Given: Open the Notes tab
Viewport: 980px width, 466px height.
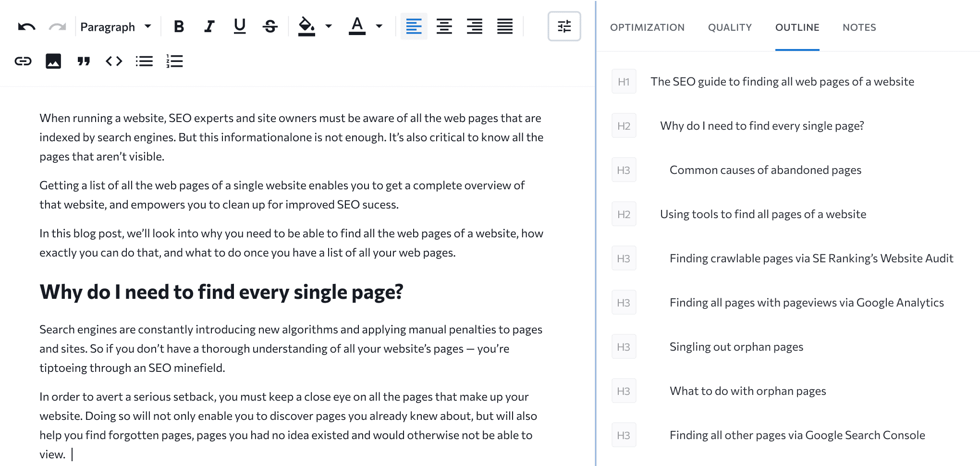Looking at the screenshot, I should [x=859, y=27].
